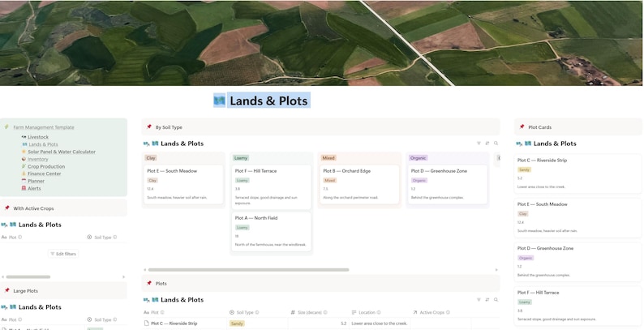Click the board view horizontal scrollbar
644x330 pixels.
[x=248, y=270]
